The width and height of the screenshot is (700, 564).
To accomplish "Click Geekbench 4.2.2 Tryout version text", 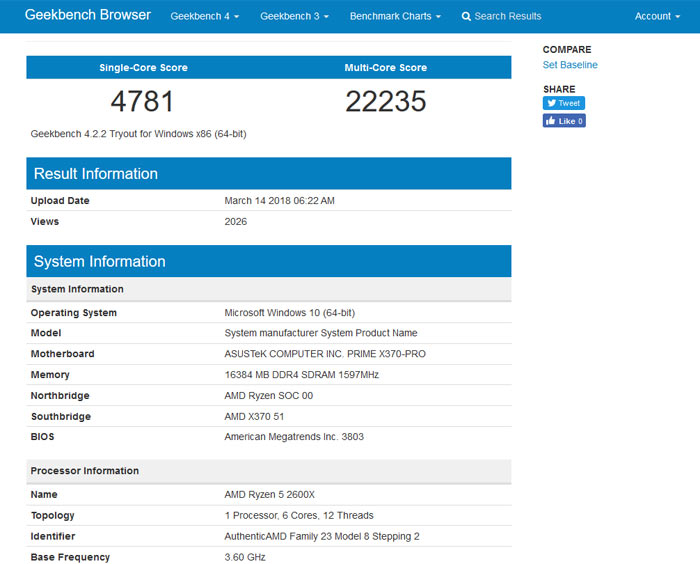I will tap(138, 134).
